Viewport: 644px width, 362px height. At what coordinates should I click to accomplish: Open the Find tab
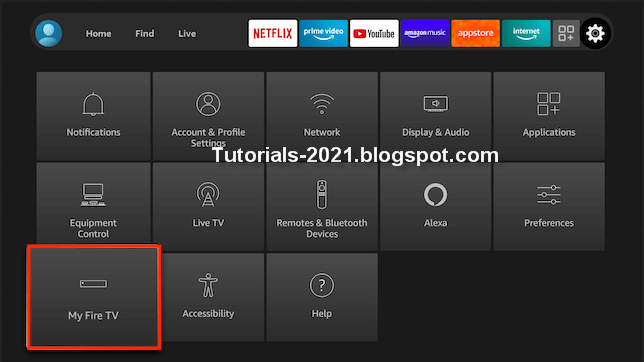pyautogui.click(x=145, y=34)
